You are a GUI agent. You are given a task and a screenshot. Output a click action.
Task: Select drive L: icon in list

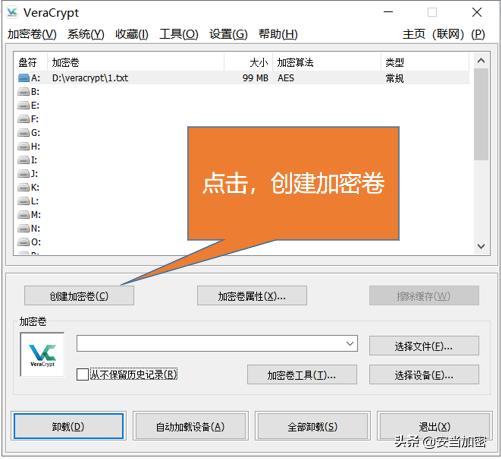(24, 201)
